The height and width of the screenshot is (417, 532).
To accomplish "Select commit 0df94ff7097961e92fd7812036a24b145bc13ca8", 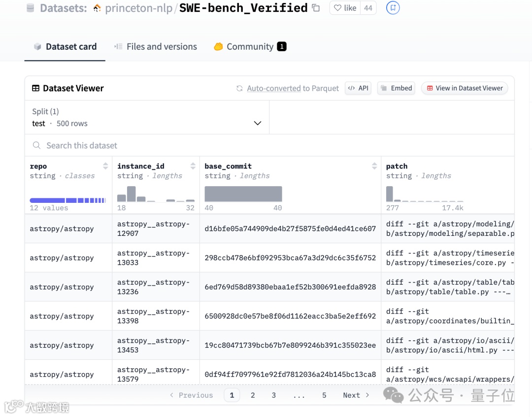I will pyautogui.click(x=290, y=375).
